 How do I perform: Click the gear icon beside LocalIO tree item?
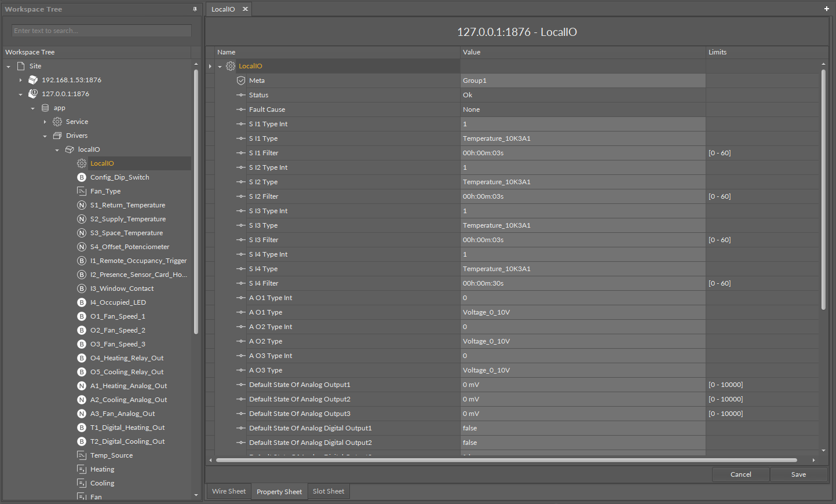[82, 163]
